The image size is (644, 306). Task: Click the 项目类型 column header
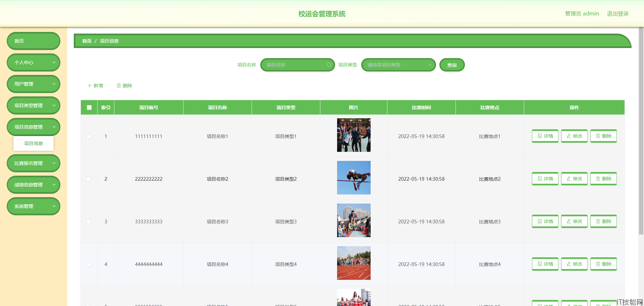[286, 107]
